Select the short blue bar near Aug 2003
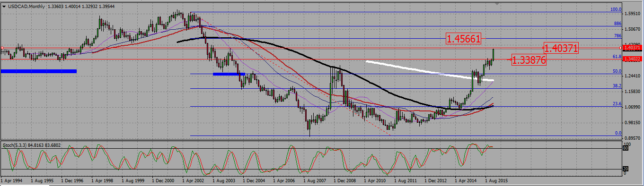This screenshot has width=644, height=186. [229, 74]
